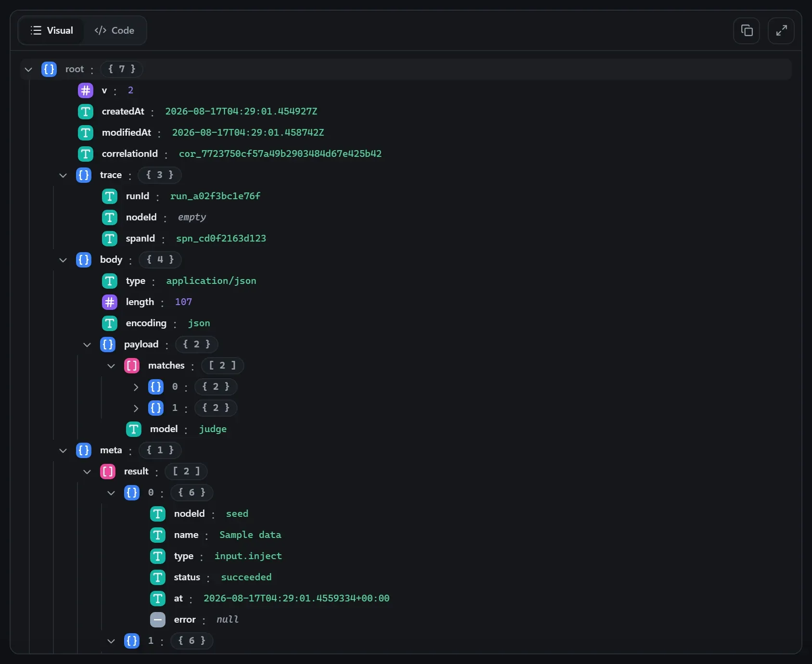Click the root object type icon
812x664 pixels.
(x=49, y=69)
